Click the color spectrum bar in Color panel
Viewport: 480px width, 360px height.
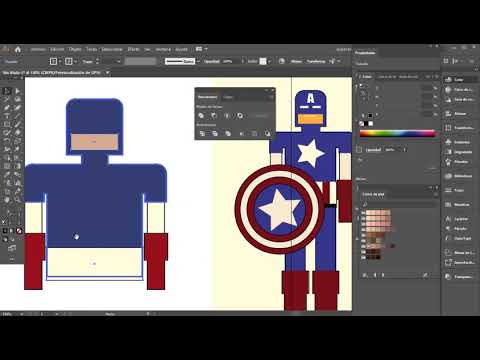397,134
